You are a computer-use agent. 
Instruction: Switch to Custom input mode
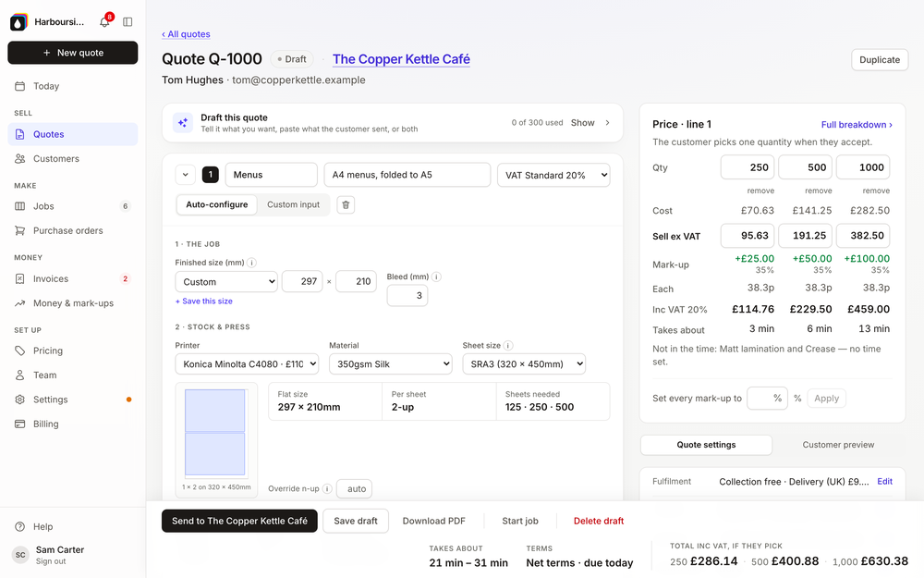click(x=294, y=204)
